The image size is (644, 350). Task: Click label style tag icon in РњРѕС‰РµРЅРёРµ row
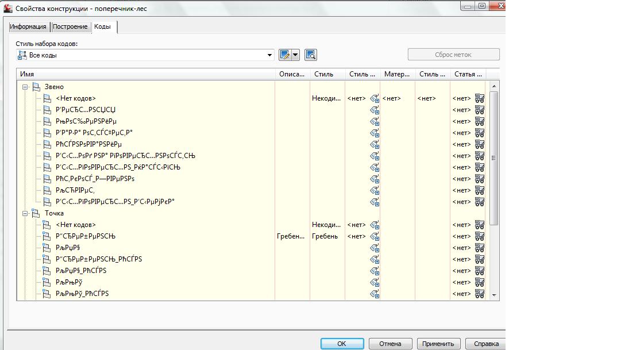click(x=374, y=122)
